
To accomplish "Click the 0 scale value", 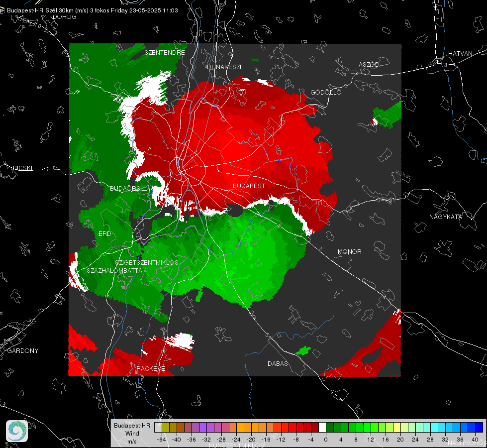I will pyautogui.click(x=326, y=440).
